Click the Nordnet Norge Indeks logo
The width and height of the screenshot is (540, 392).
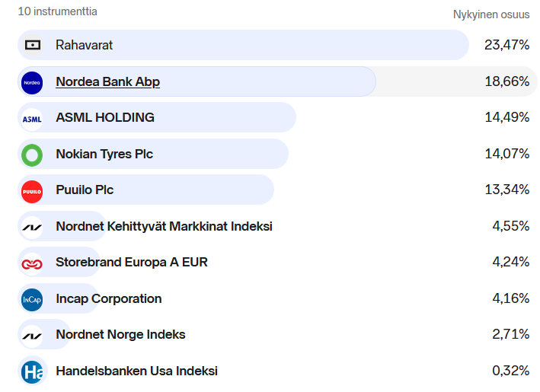point(32,335)
